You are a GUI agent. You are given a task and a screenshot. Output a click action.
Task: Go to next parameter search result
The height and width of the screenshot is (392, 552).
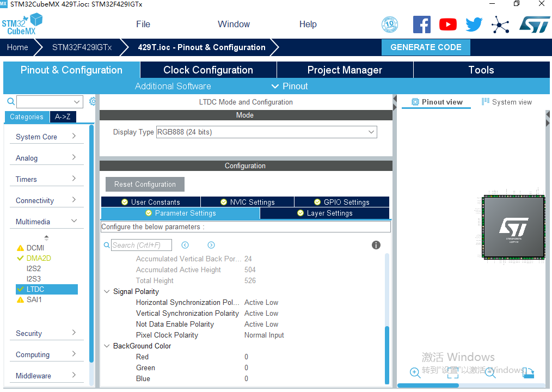tap(211, 245)
